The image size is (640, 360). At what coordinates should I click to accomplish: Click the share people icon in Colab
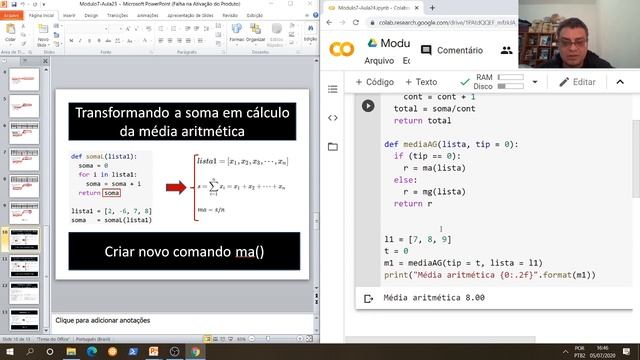click(507, 50)
